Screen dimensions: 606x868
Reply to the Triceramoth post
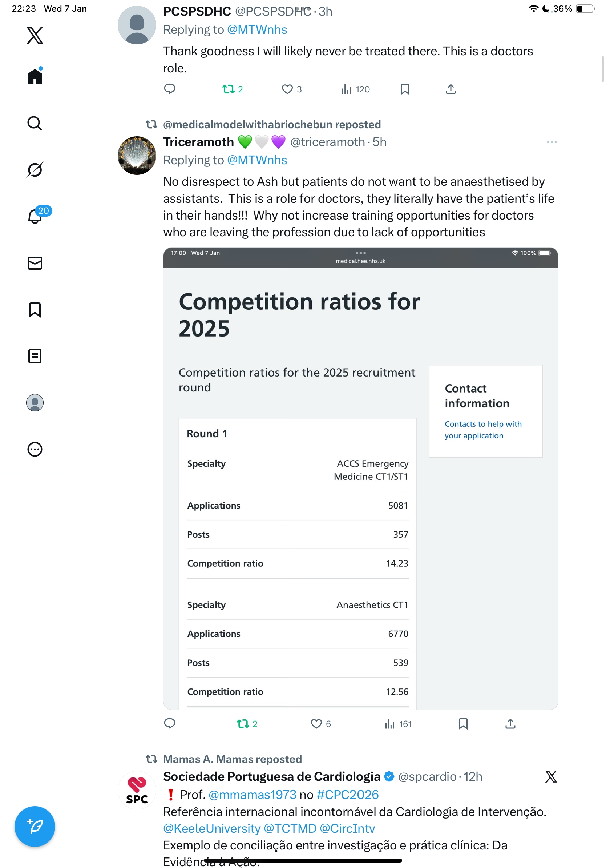click(170, 724)
